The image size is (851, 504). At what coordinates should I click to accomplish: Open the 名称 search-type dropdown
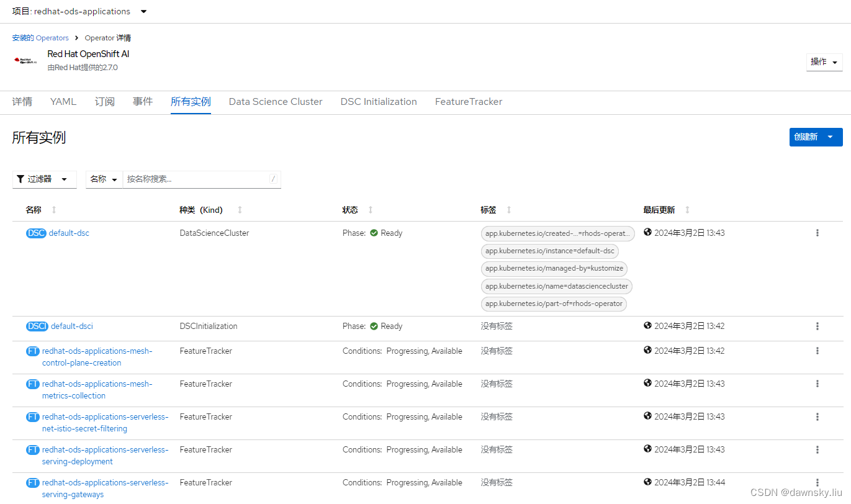click(x=104, y=179)
